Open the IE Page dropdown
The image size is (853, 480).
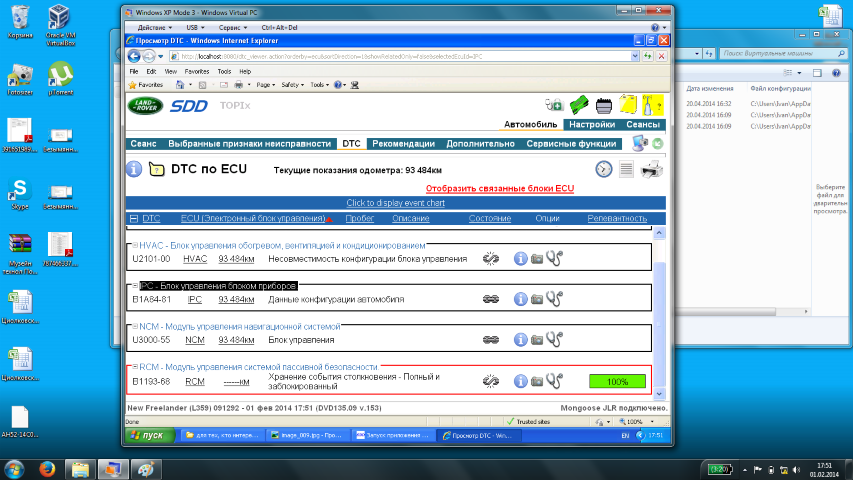[x=265, y=85]
